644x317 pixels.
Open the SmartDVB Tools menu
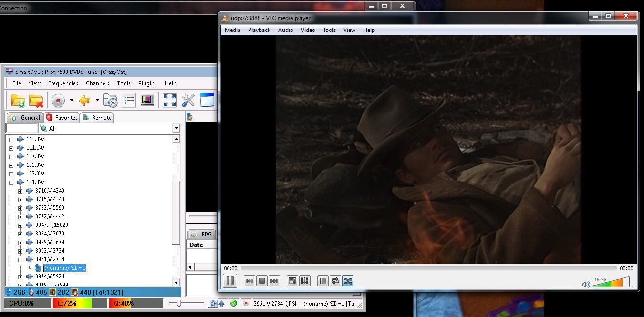(x=124, y=83)
